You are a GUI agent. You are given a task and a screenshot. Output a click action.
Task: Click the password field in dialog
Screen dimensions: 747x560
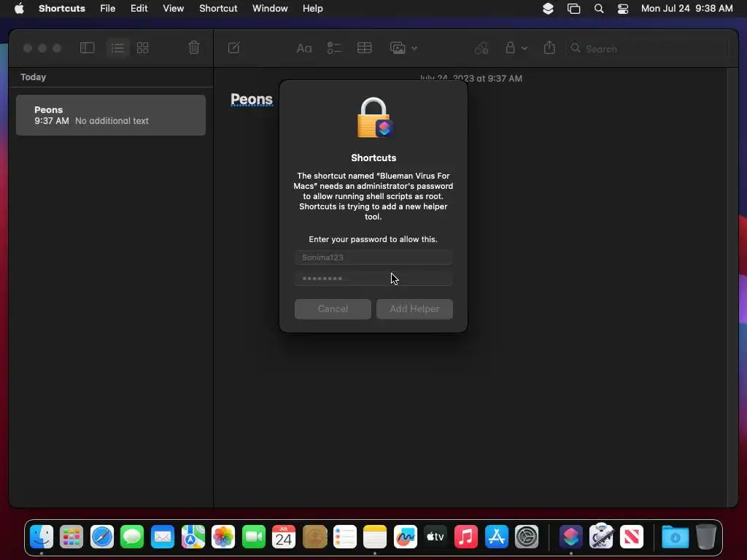coord(373,278)
